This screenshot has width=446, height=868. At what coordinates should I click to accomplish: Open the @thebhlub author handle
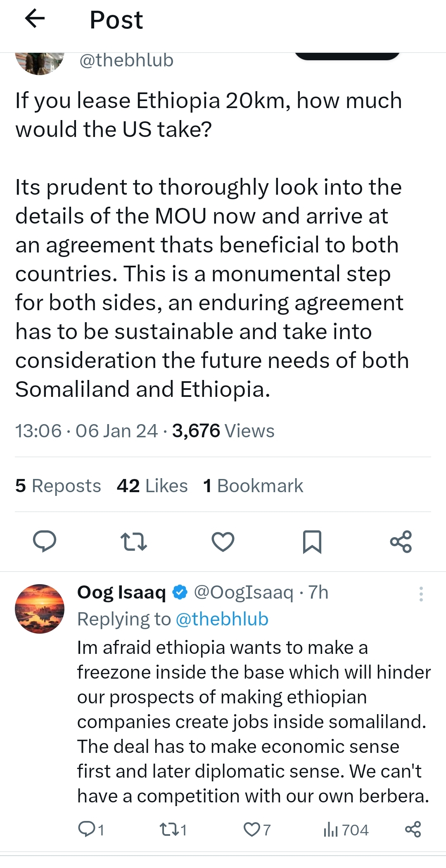pos(126,61)
